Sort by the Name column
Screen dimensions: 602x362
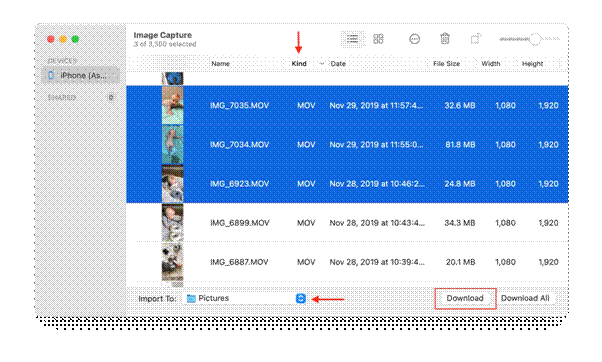pos(220,64)
